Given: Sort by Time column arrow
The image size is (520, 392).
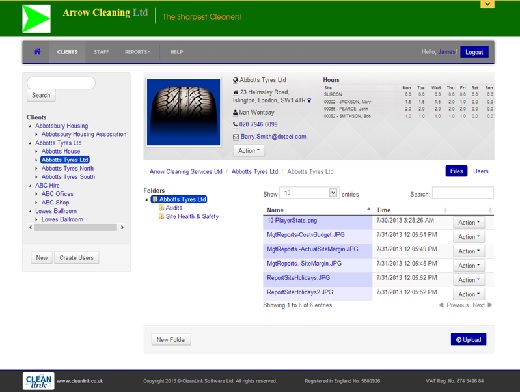Looking at the screenshot, I should [445, 210].
